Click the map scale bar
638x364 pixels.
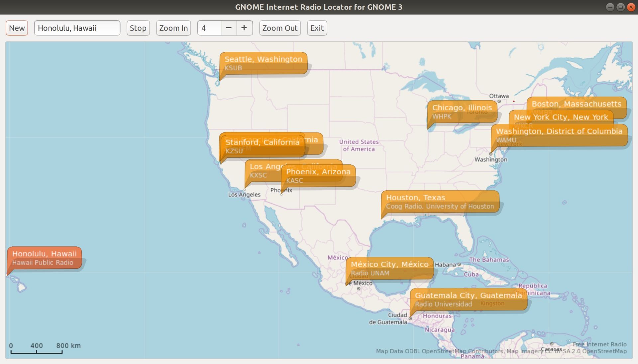point(37,351)
